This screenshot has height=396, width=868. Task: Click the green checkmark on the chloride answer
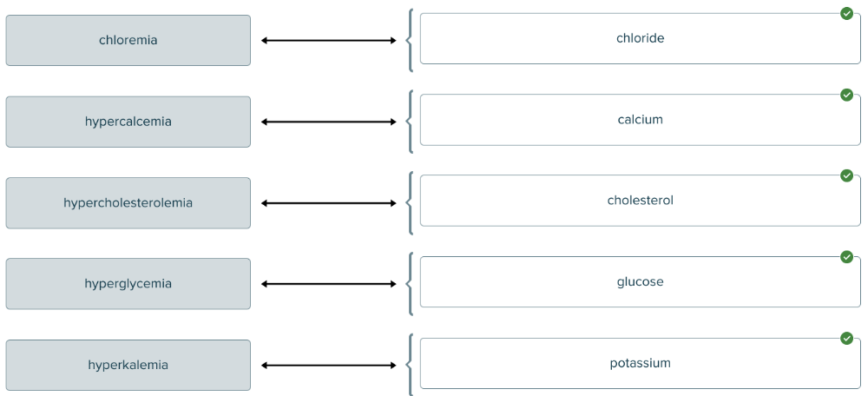[x=846, y=14]
